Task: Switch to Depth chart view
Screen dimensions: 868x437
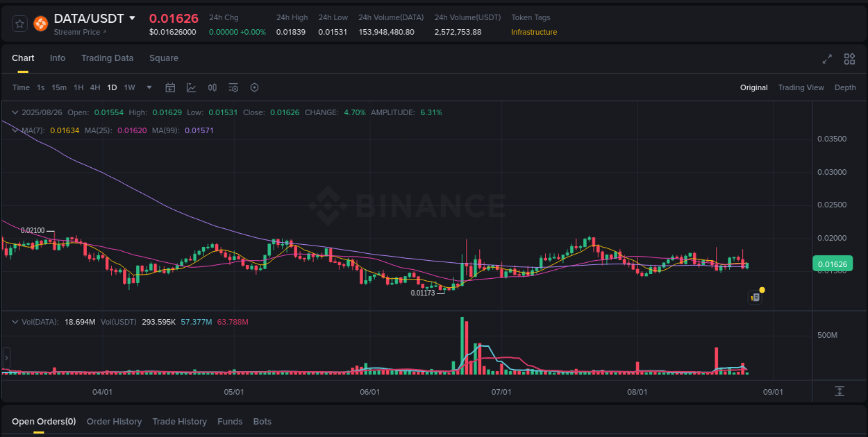Action: tap(845, 87)
